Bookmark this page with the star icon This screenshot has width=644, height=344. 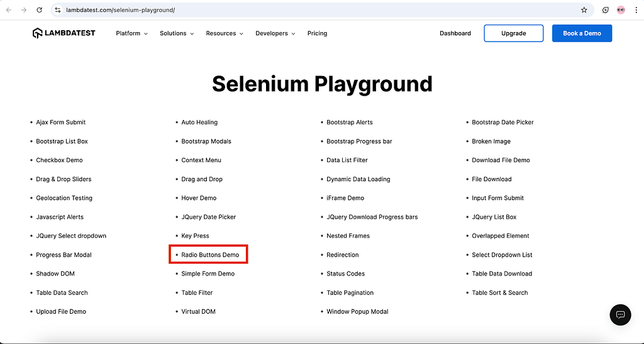[584, 10]
